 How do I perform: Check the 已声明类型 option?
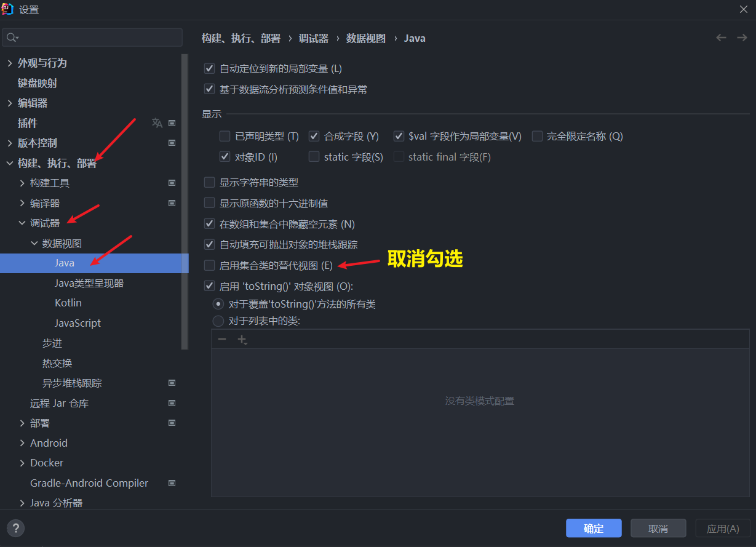pos(225,136)
